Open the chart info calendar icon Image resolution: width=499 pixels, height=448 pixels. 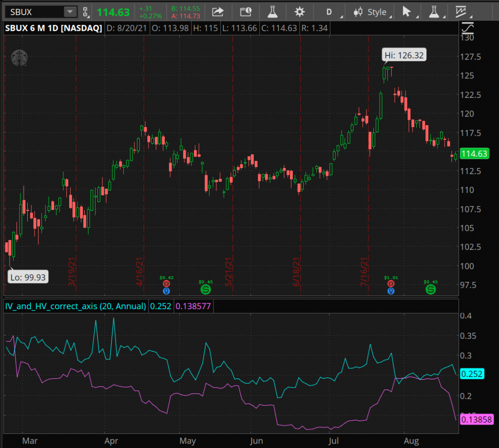(x=246, y=12)
